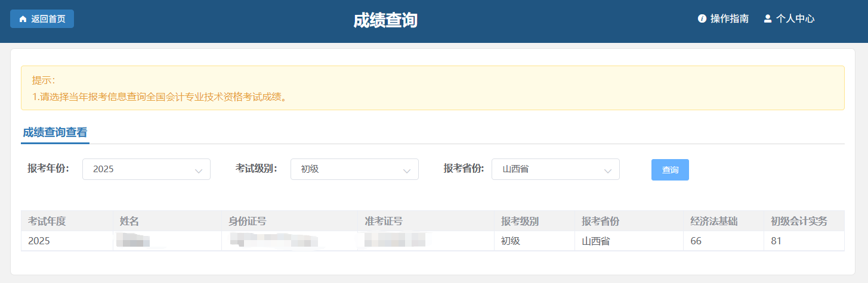
Task: Switch to the 成绩查询查看 tab
Action: 55,132
